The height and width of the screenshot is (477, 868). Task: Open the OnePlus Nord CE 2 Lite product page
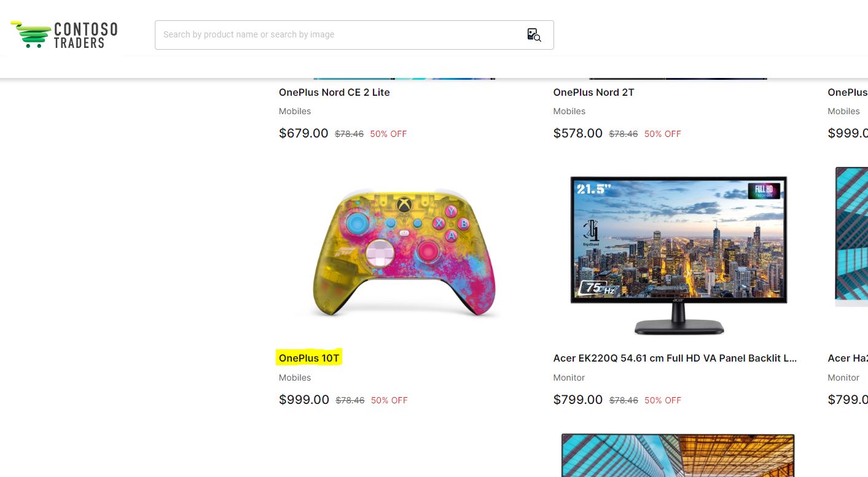pos(334,92)
